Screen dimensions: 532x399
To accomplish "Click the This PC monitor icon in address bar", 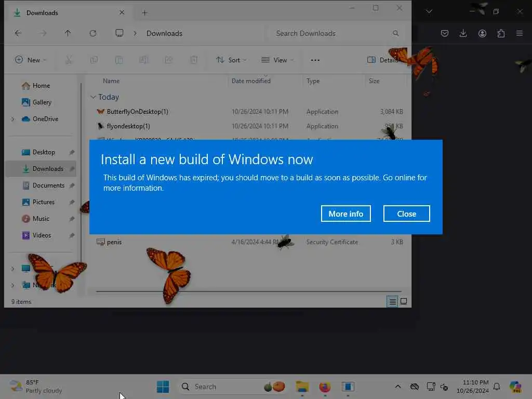I will [119, 33].
